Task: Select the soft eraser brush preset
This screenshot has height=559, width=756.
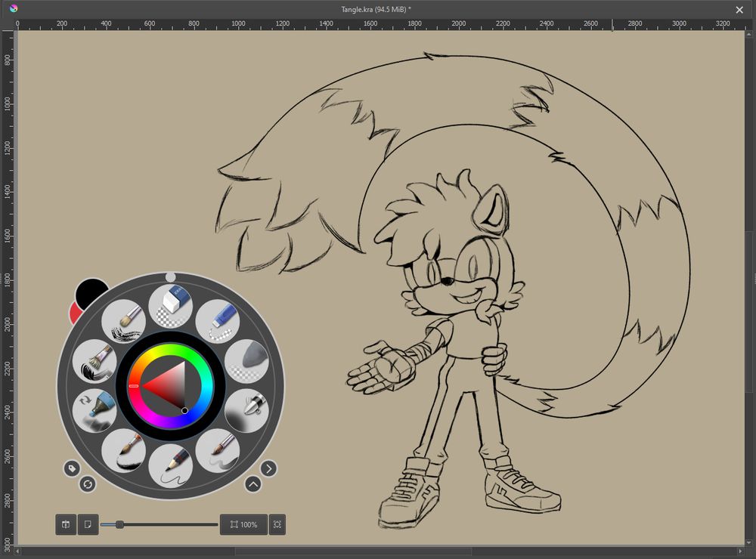Action: pos(170,306)
